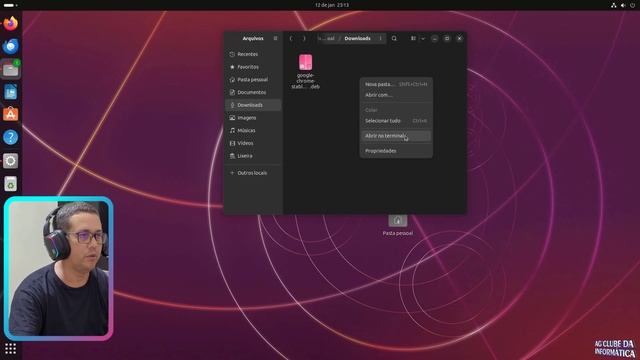Open the volume icon in top bar
Image resolution: width=640 pixels, height=360 pixels.
623,5
